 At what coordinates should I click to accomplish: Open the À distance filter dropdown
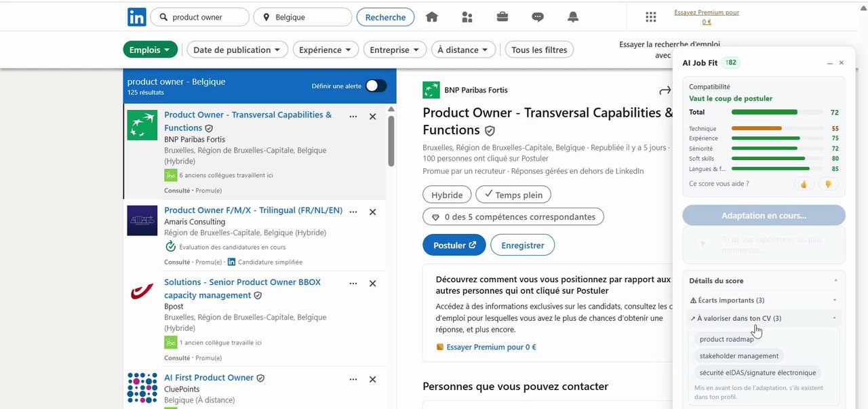click(x=465, y=50)
